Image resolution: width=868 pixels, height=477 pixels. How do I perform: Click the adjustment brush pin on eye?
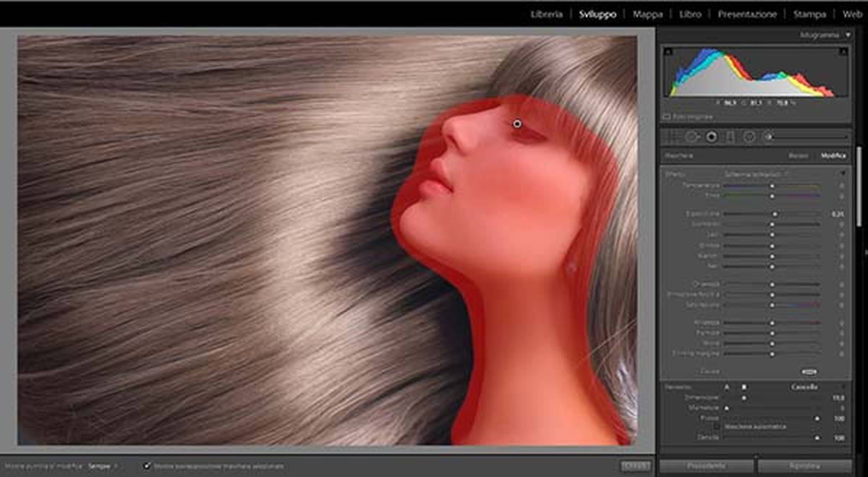coord(517,124)
